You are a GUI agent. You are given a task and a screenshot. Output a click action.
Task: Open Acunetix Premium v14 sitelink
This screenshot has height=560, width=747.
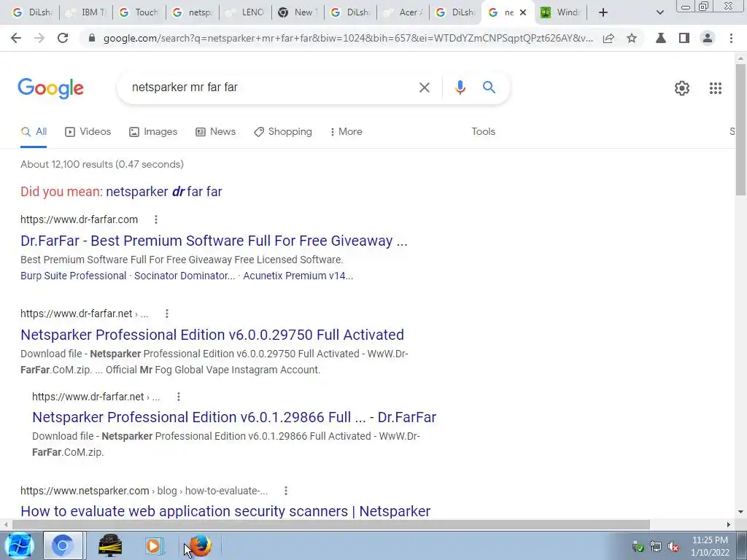tap(298, 276)
